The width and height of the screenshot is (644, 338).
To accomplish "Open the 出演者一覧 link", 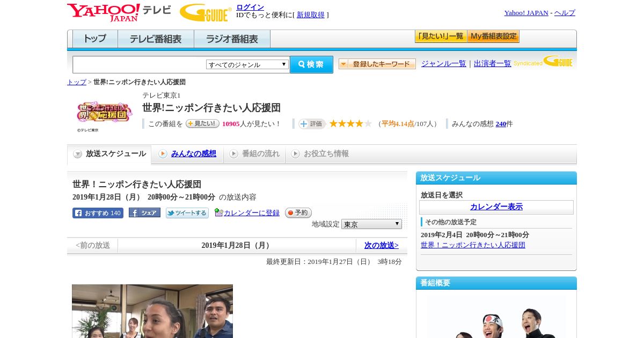I will (493, 63).
